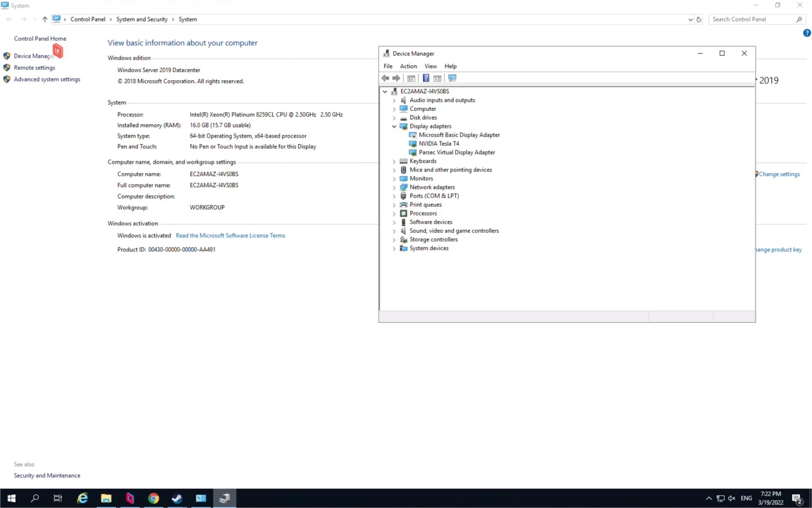
Task: Open Task View on the taskbar
Action: coord(58,498)
